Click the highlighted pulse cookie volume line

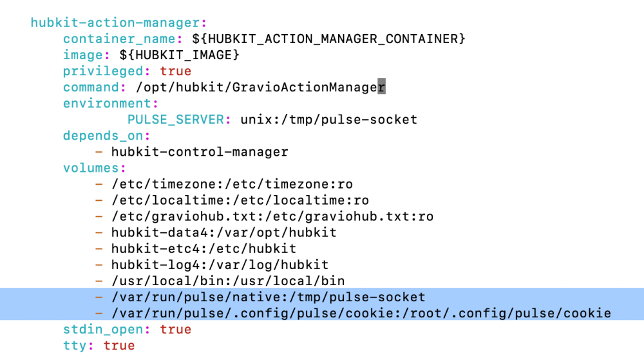tap(361, 314)
